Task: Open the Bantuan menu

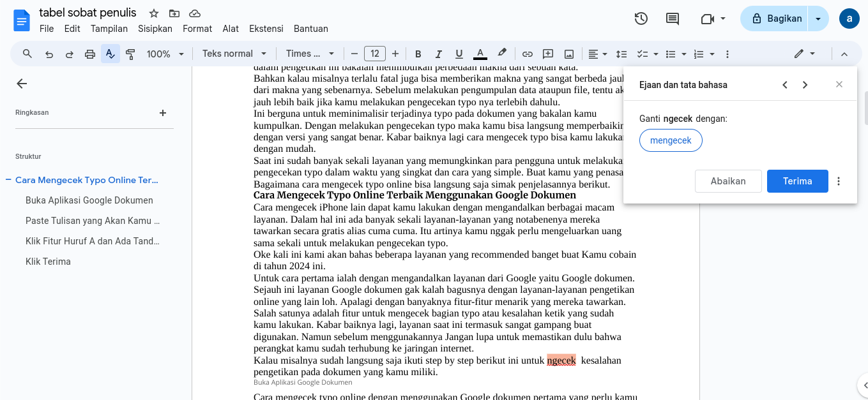Action: (x=311, y=29)
